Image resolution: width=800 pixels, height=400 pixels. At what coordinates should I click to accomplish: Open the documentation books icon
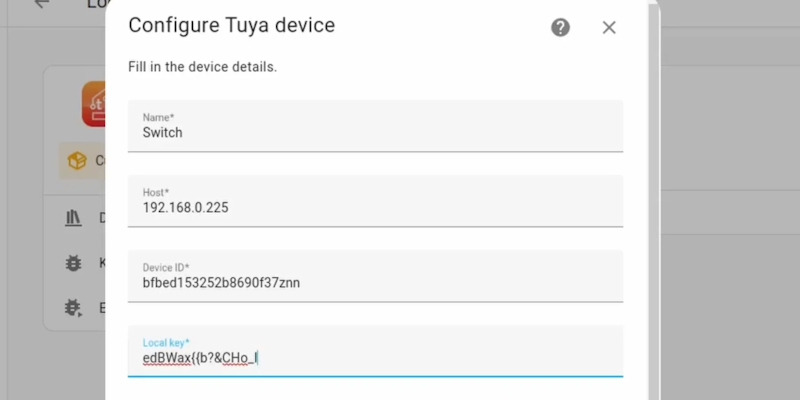(73, 217)
